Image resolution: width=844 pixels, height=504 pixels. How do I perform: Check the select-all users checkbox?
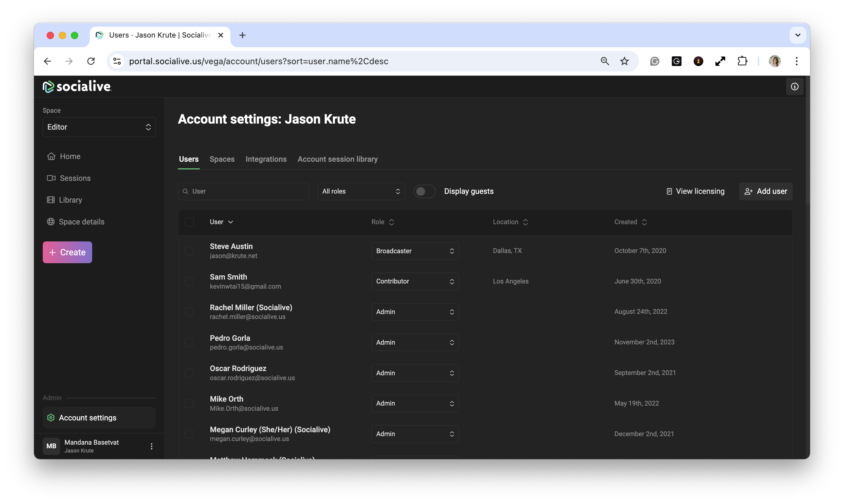pyautogui.click(x=189, y=222)
